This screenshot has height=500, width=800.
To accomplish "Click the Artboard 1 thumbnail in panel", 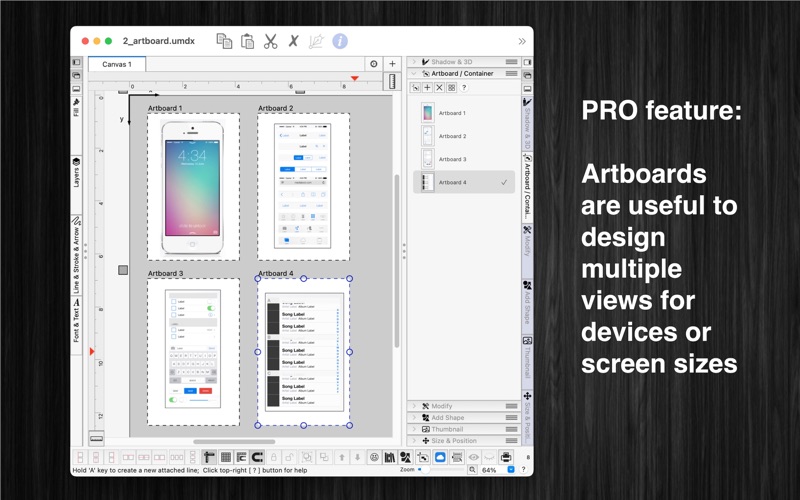I will [x=428, y=113].
